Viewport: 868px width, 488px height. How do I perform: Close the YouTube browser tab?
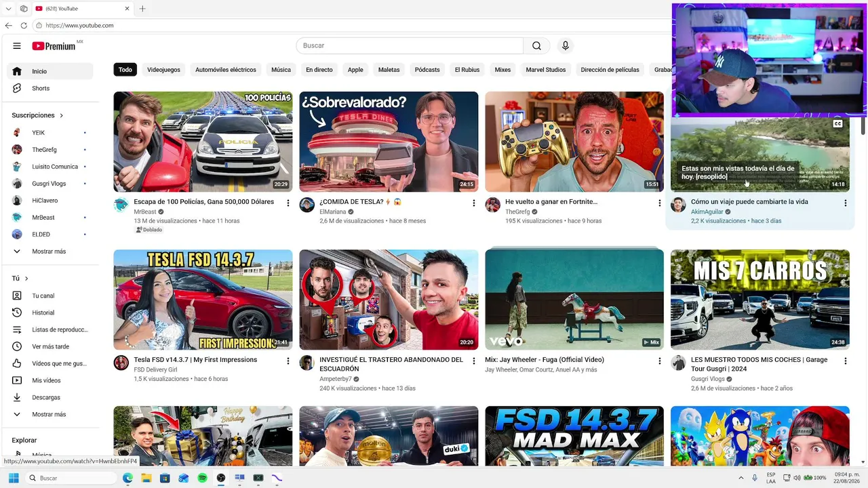127,9
